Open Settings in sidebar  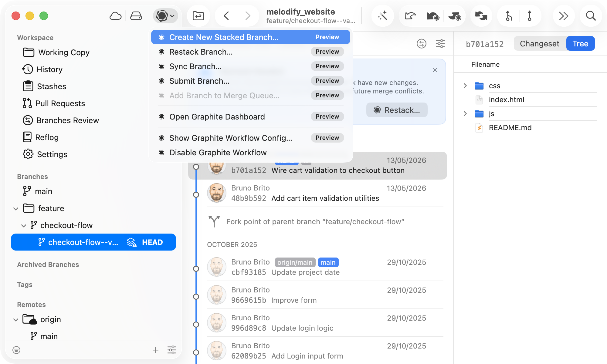click(93, 154)
